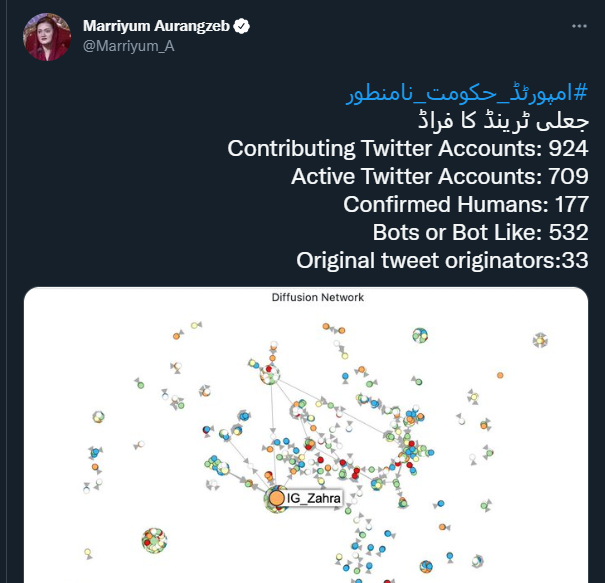
Task: Click the @Marriyum_A handle
Action: (122, 45)
